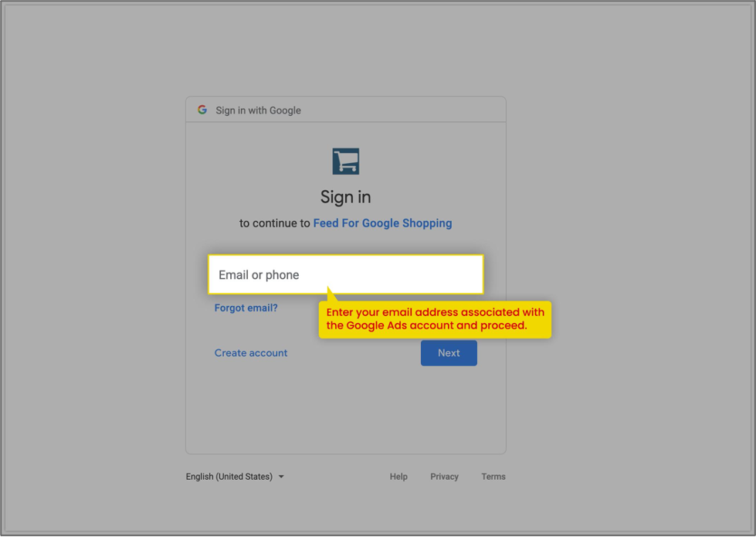
Task: Click the blue Next button
Action: 449,353
